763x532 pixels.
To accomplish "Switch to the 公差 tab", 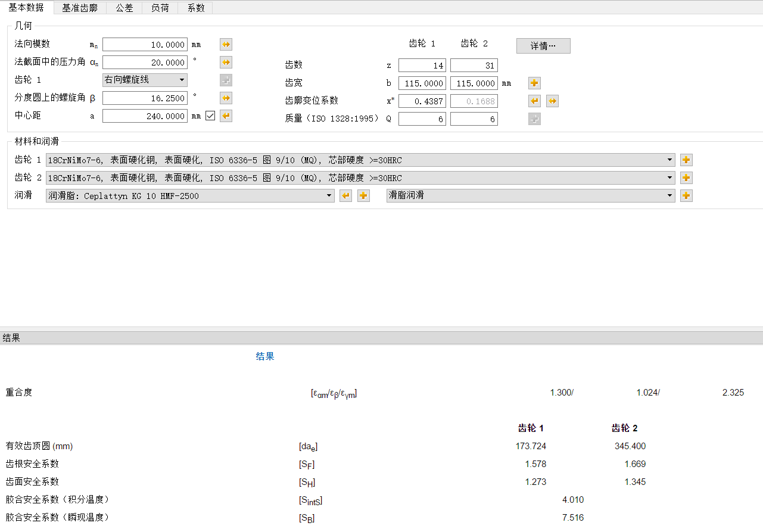I will 124,8.
